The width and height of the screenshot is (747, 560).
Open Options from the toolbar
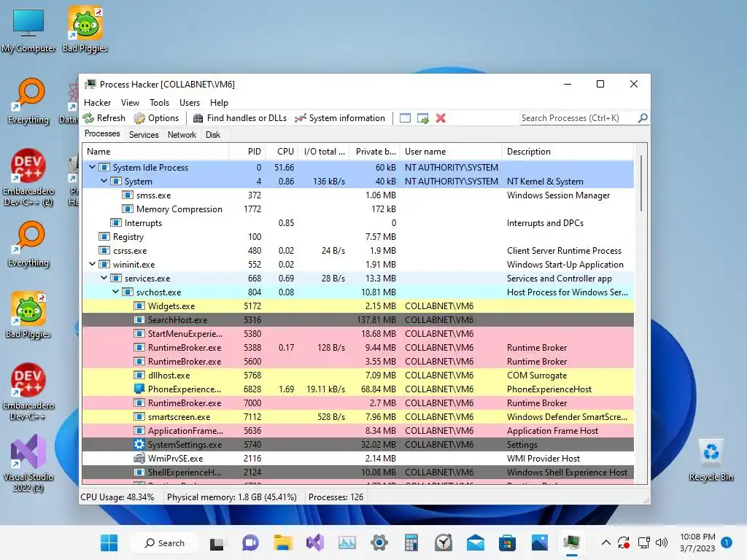click(156, 118)
